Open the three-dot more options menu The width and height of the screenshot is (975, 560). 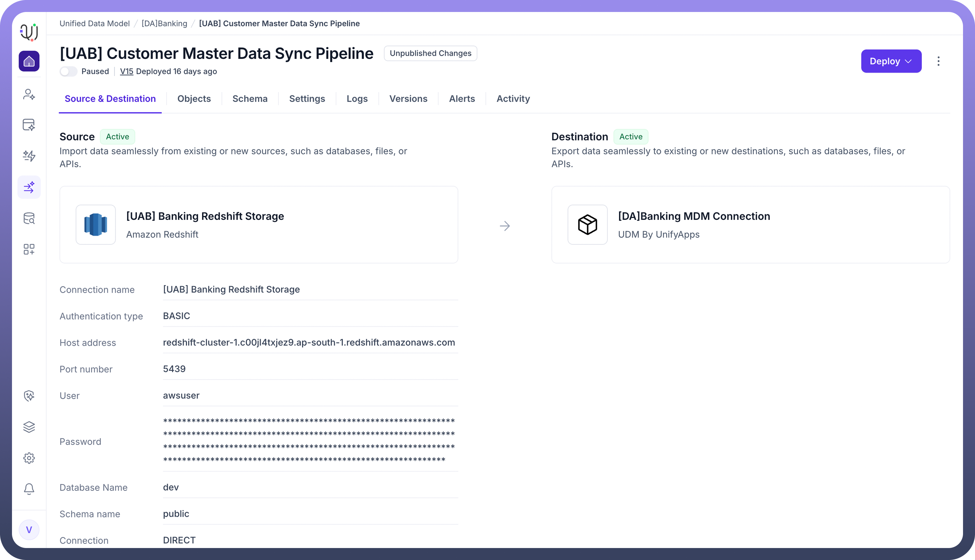pyautogui.click(x=938, y=61)
